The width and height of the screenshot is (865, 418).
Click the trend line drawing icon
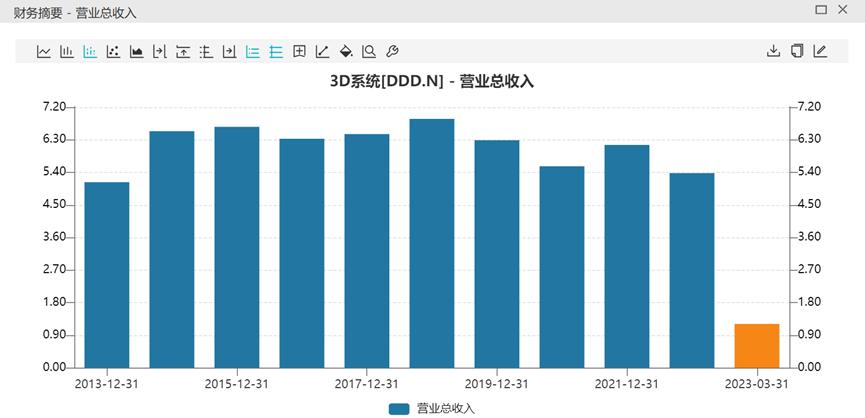(x=322, y=52)
